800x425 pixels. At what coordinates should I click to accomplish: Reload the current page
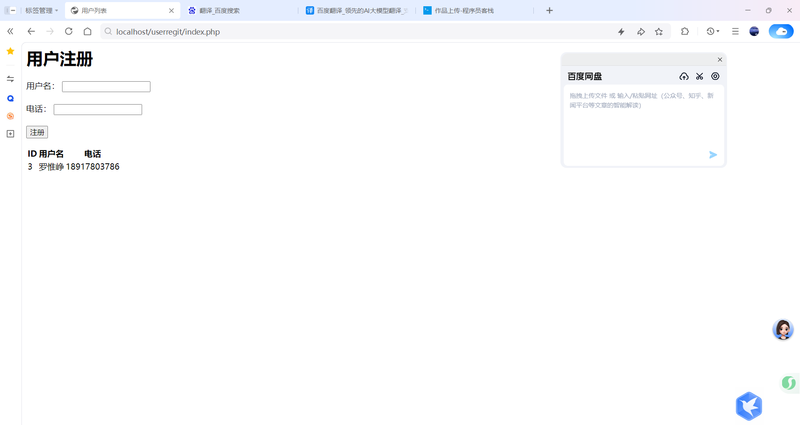coord(68,32)
